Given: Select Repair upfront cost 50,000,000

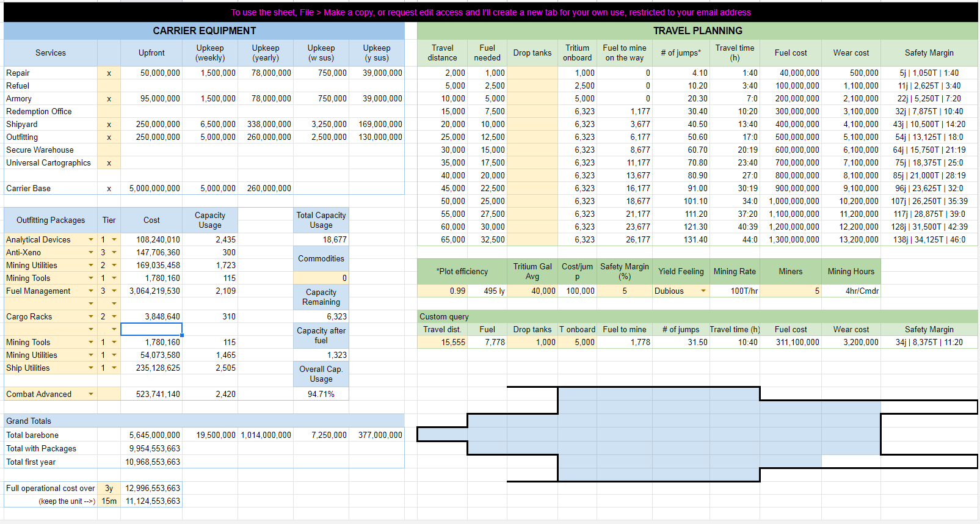Looking at the screenshot, I should [x=151, y=73].
